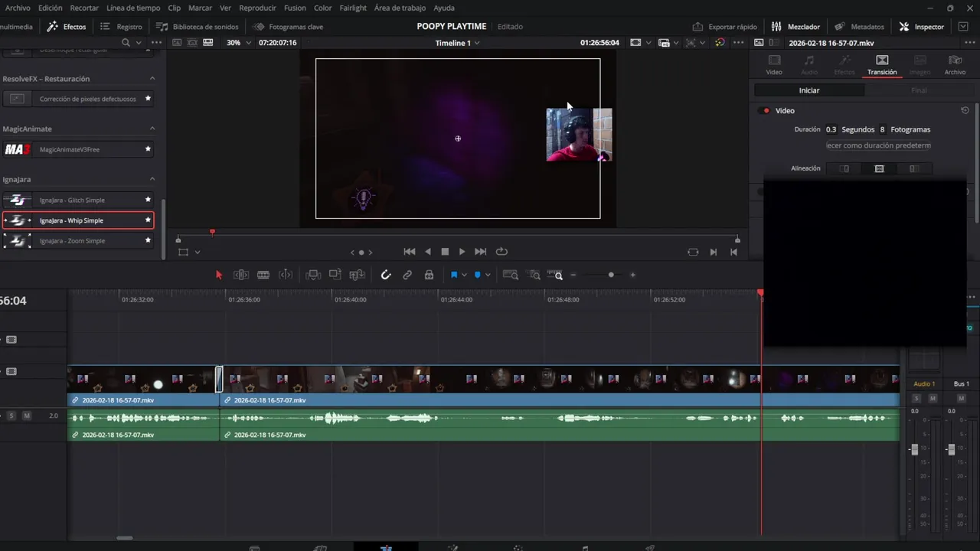Collapse the MagicAnimate category
Screen dimensions: 980x551
point(152,129)
